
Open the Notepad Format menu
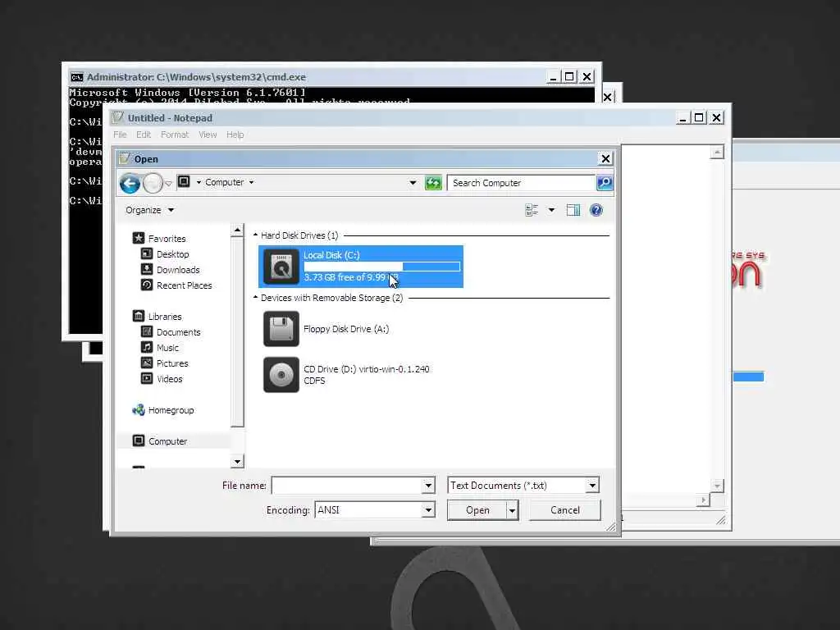175,135
